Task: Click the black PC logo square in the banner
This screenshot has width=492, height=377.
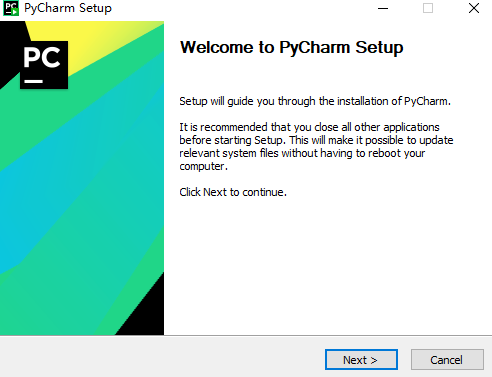Action: [44, 65]
